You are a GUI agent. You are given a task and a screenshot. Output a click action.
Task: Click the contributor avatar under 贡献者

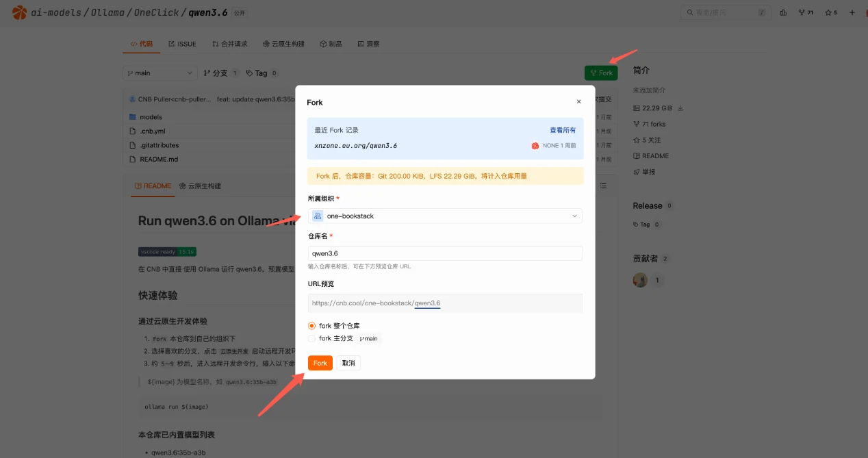641,280
